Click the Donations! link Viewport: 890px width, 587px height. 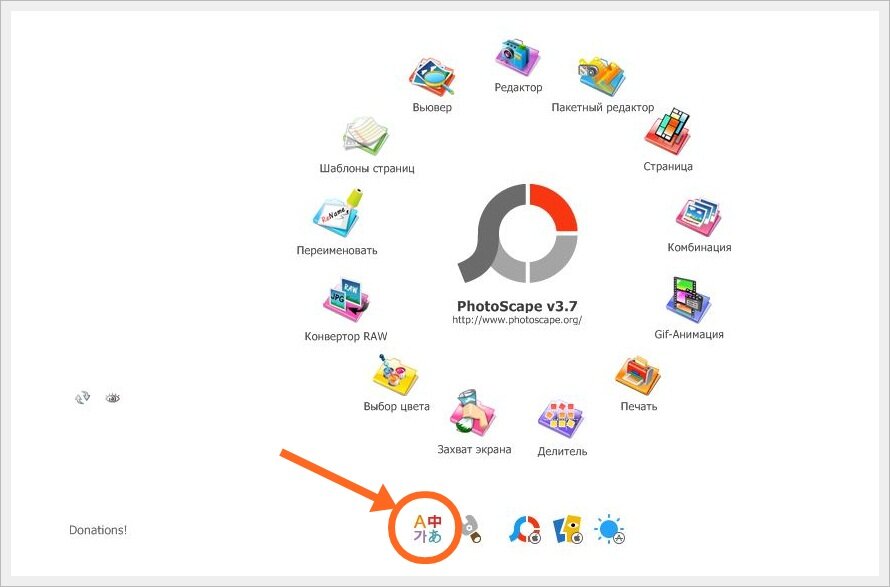pyautogui.click(x=98, y=530)
